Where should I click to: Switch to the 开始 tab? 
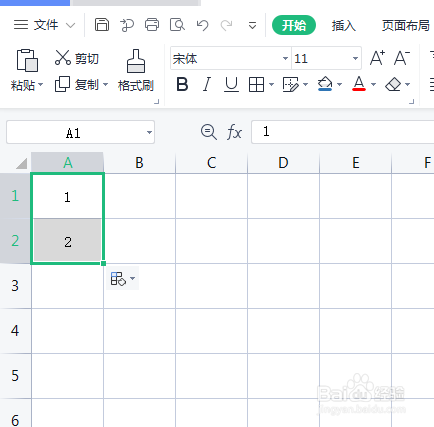coord(294,25)
